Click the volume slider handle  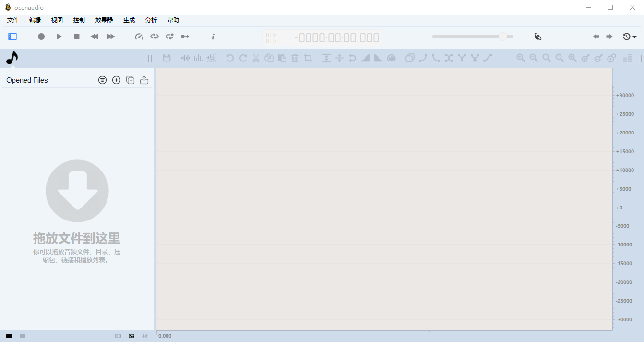[502, 37]
